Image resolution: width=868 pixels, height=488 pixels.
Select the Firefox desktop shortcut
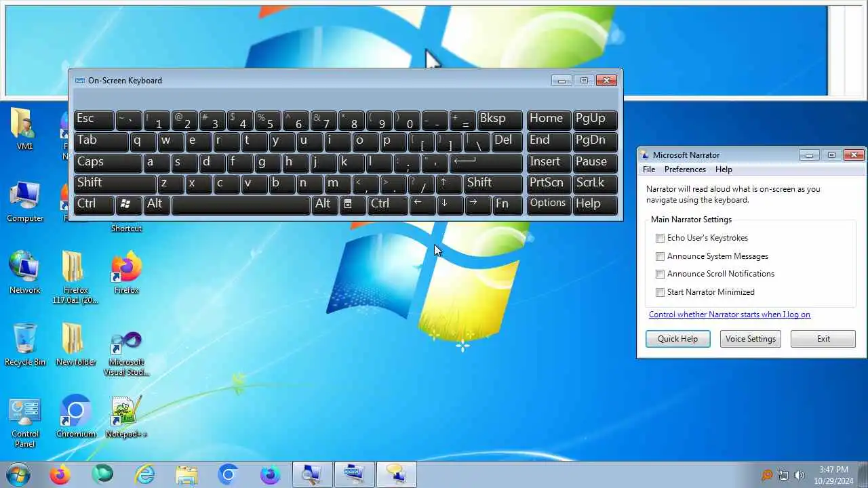click(126, 273)
